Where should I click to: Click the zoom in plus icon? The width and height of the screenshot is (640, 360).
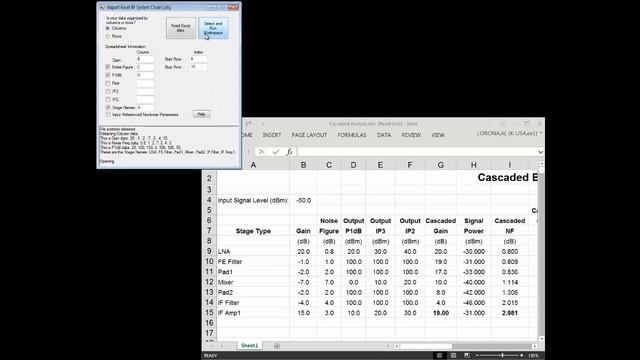tap(522, 356)
